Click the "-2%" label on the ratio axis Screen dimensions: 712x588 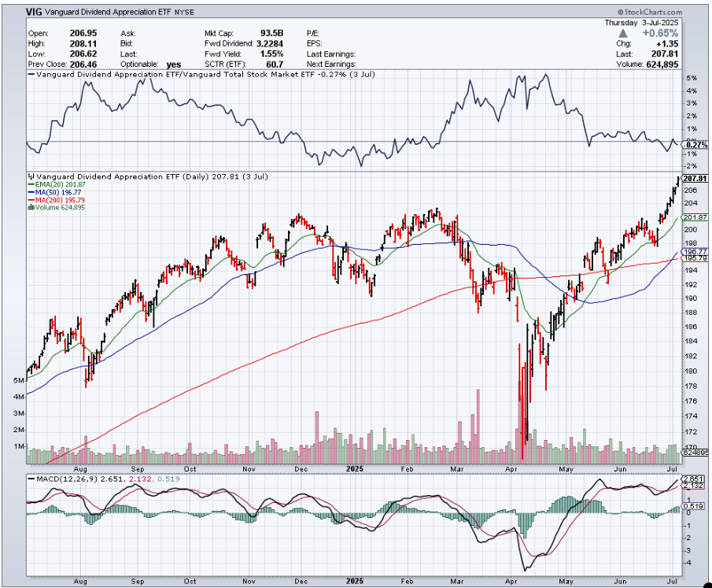pos(691,166)
